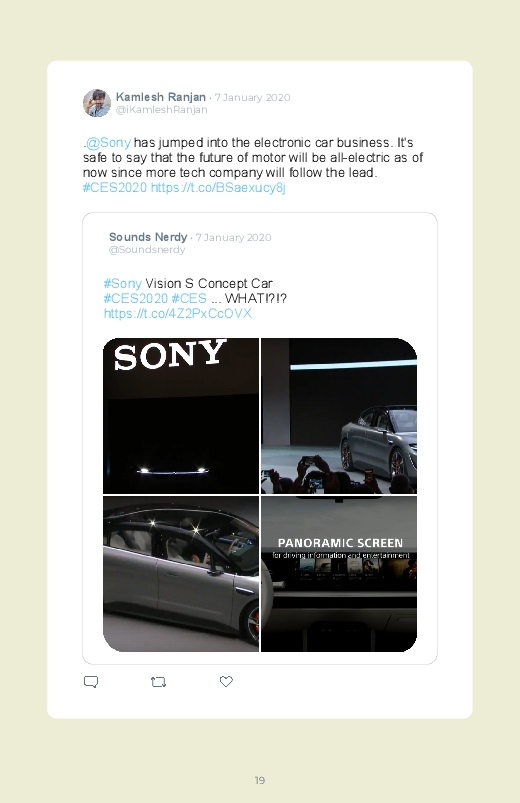Screen dimensions: 520x803
Task: Open the @Sony mention link
Action: (x=108, y=142)
